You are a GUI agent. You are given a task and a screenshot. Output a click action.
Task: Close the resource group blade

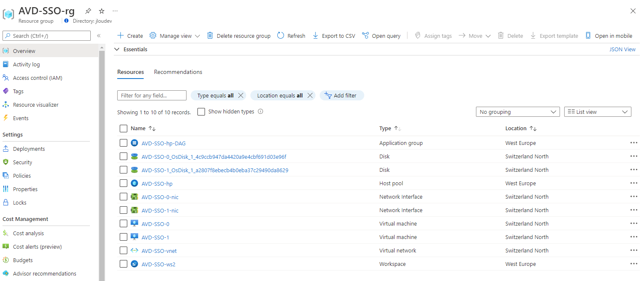(633, 11)
